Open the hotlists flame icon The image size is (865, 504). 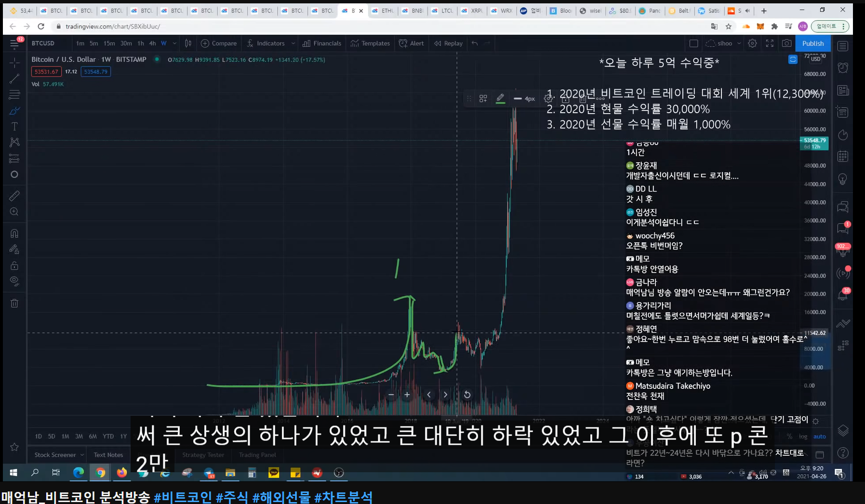click(843, 135)
